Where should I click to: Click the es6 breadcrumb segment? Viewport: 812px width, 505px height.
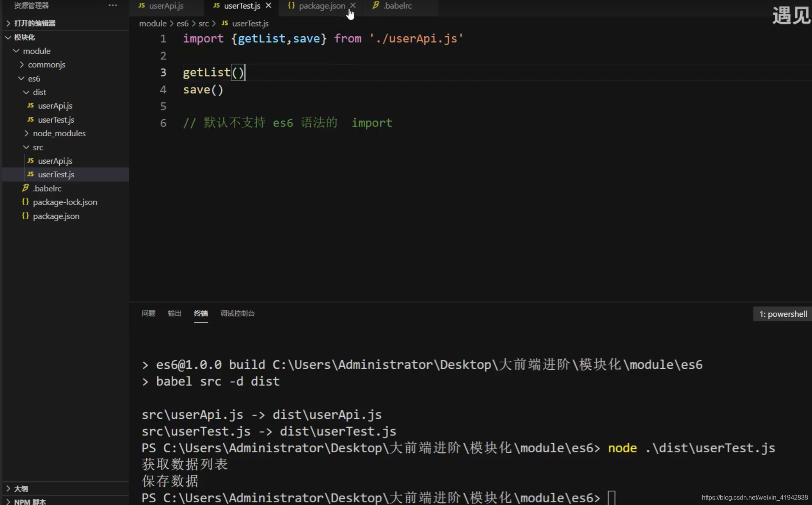tap(182, 23)
